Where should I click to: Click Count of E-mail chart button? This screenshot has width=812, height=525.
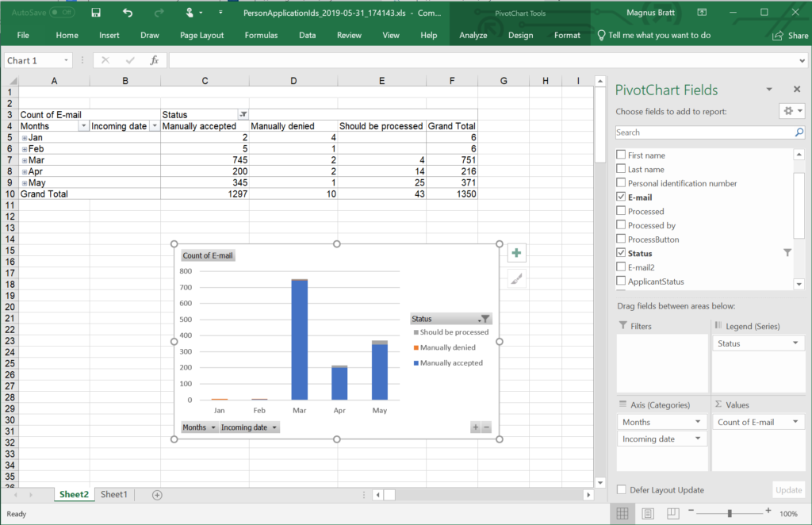(x=208, y=255)
